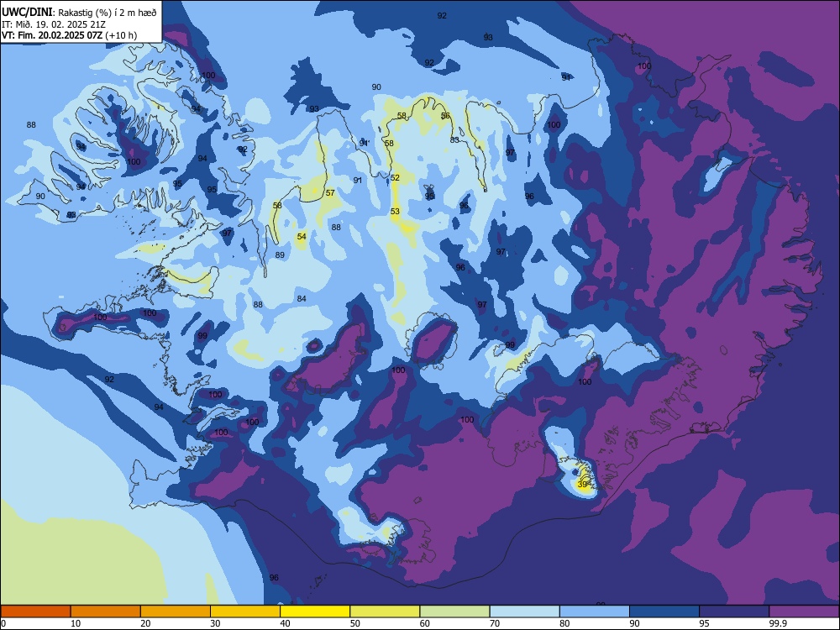Click the 84 humidity value on the map
840x630 pixels.
[x=302, y=299]
